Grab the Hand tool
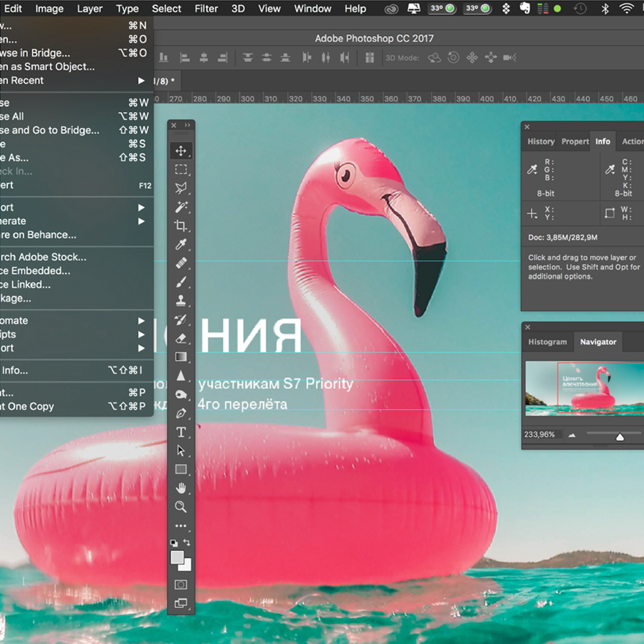 click(181, 488)
